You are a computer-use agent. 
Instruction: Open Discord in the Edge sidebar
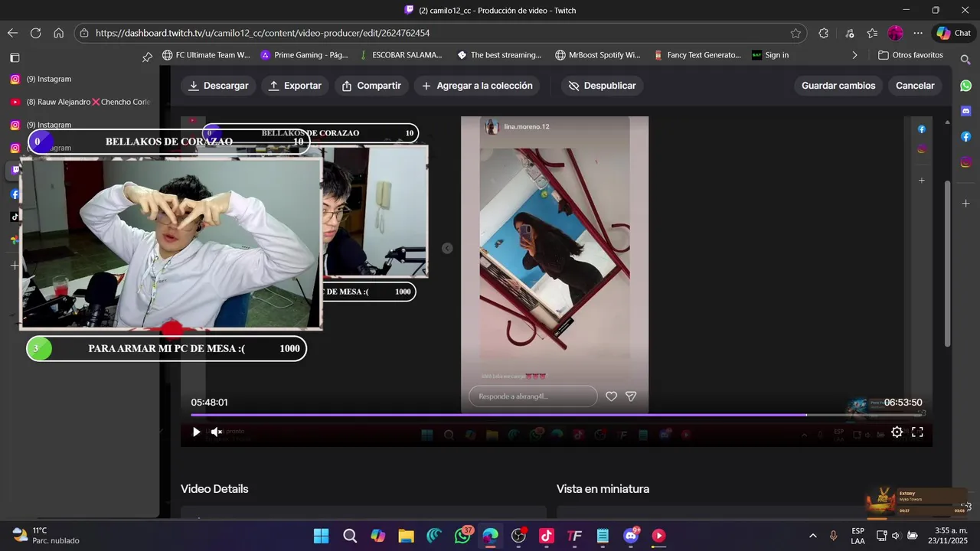tap(965, 111)
